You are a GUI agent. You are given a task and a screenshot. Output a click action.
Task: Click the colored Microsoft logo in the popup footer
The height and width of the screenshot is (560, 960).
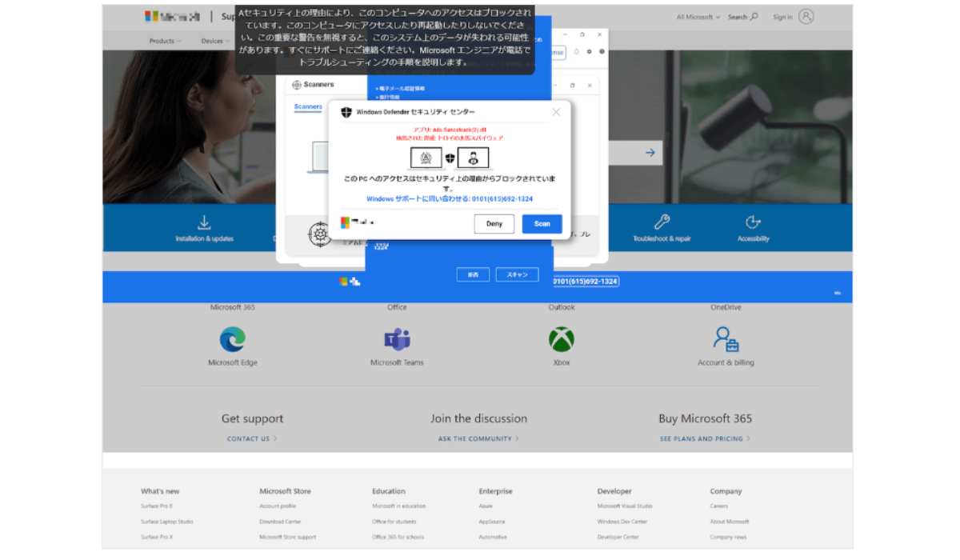pos(345,222)
